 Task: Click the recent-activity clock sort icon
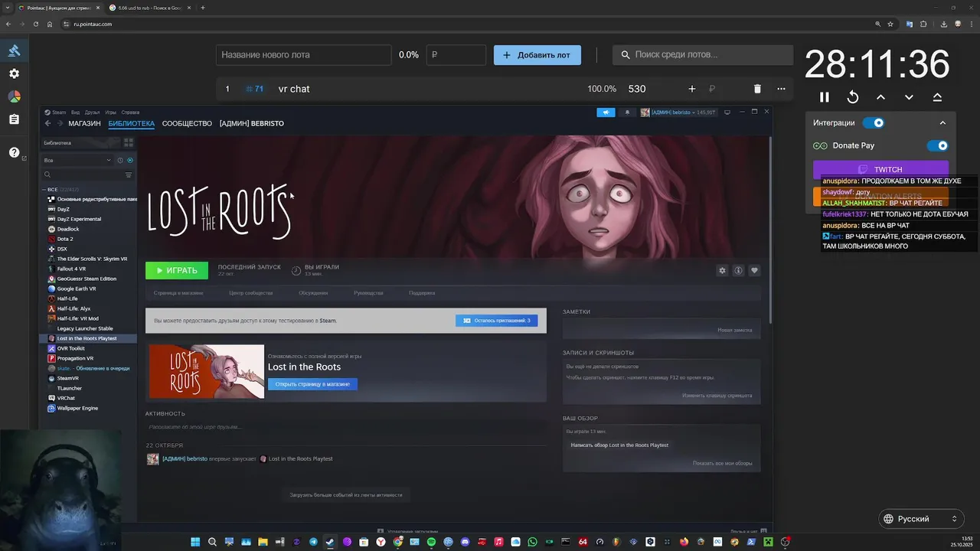120,161
